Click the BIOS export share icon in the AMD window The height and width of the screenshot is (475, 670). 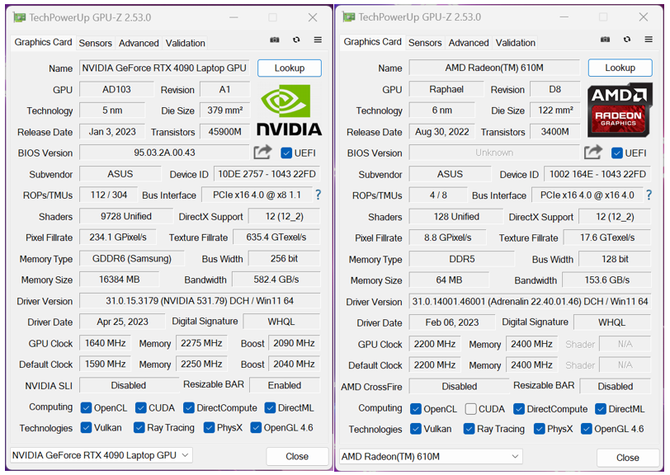click(x=593, y=152)
